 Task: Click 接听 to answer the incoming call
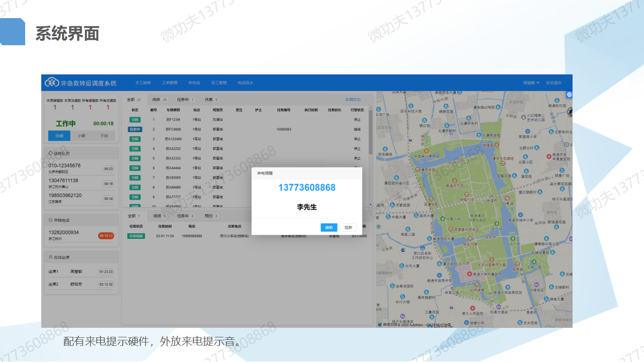pyautogui.click(x=328, y=227)
